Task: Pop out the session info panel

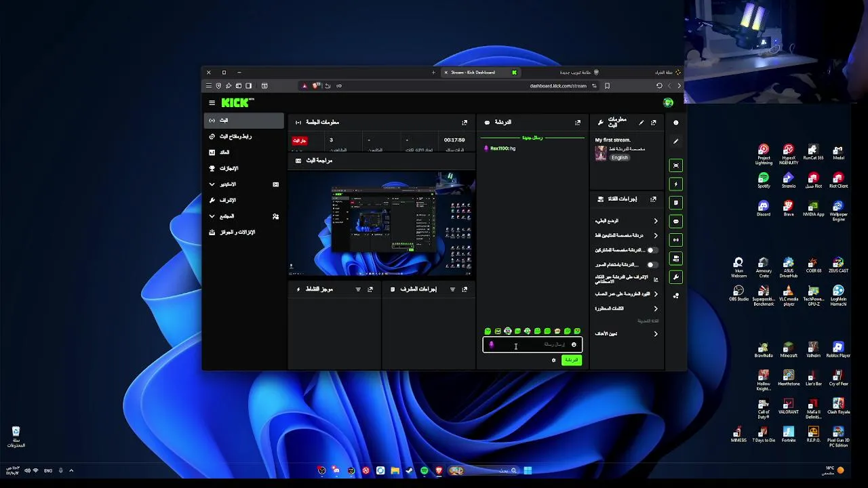Action: pos(465,123)
